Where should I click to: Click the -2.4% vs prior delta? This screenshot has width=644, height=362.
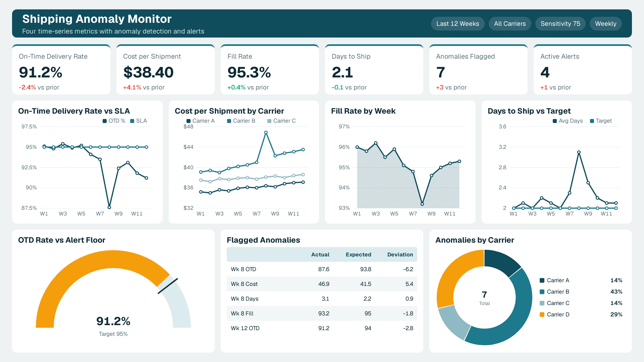39,87
